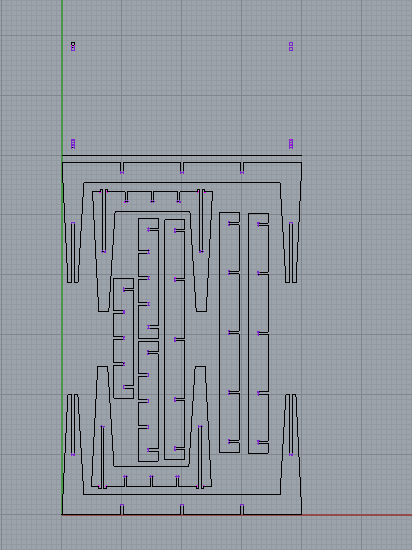
Task: Select the smallest comb-shaped piece with five teeth
Action: coord(123,338)
